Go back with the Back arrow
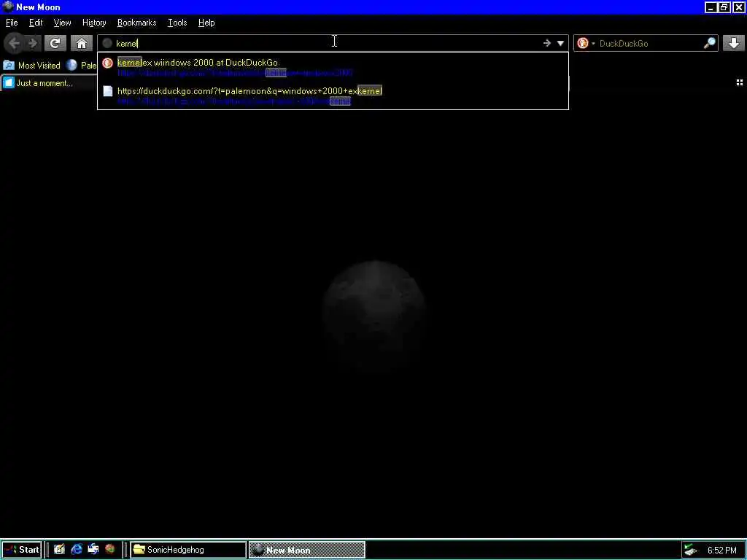 pos(14,43)
